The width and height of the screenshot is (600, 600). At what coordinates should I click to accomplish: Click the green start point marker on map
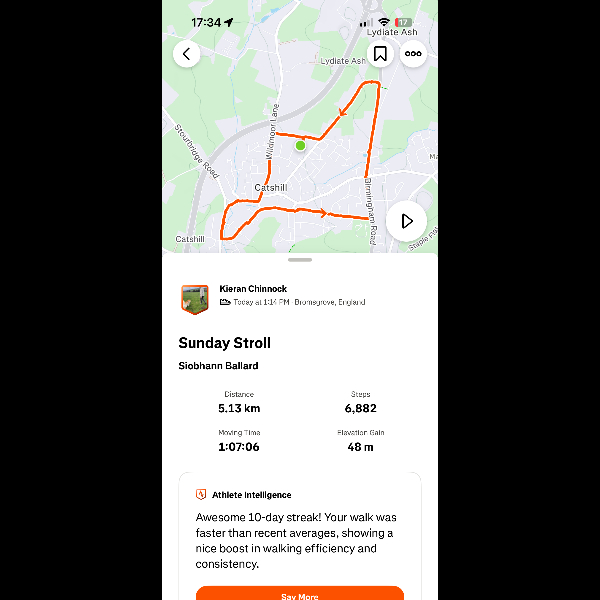(300, 146)
